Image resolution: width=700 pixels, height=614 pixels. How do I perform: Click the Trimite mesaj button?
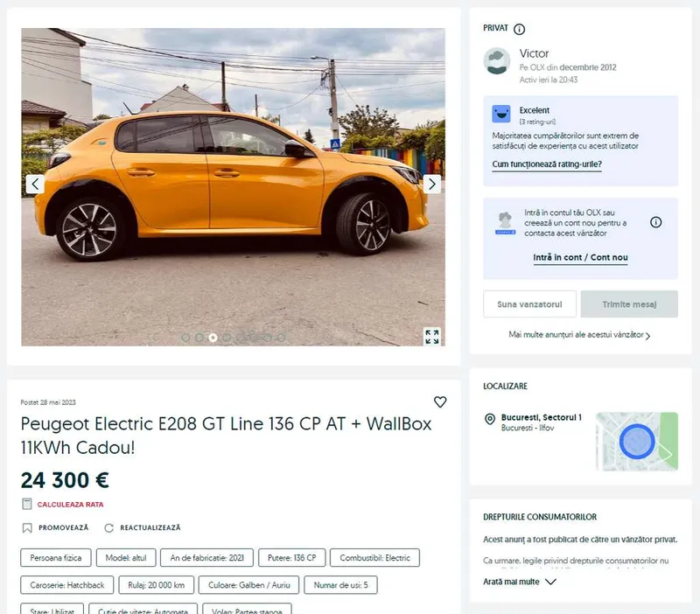click(x=629, y=304)
